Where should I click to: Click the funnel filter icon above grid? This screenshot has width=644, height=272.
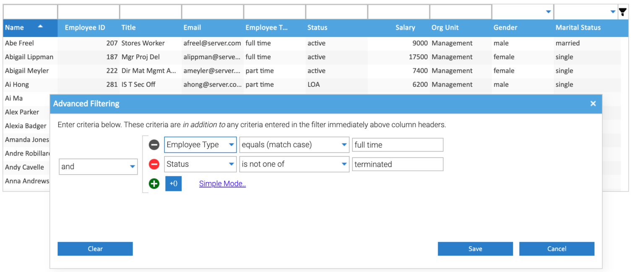[623, 12]
